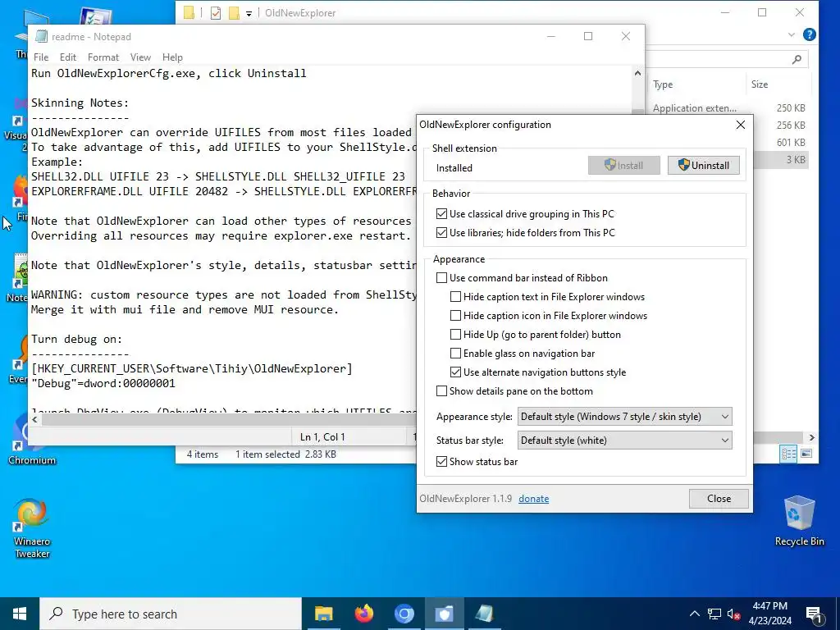This screenshot has height=630, width=840.
Task: Open the clock showing 4:47 PM
Action: tap(769, 614)
